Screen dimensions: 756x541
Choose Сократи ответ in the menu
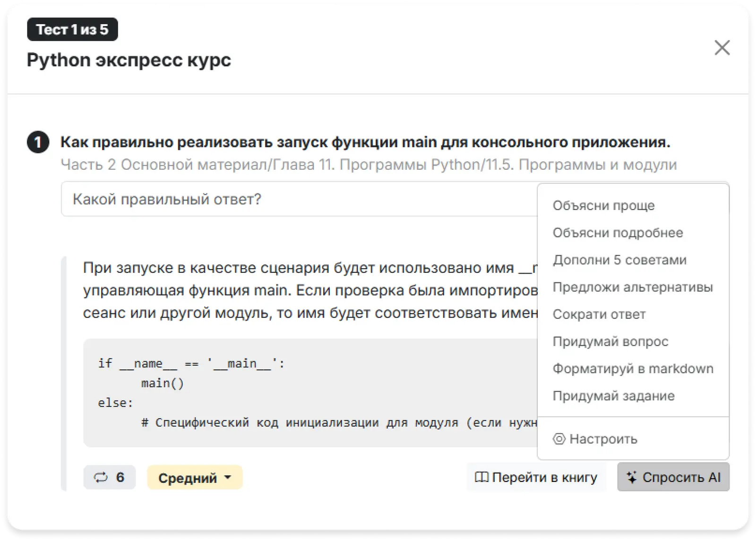pyautogui.click(x=599, y=314)
